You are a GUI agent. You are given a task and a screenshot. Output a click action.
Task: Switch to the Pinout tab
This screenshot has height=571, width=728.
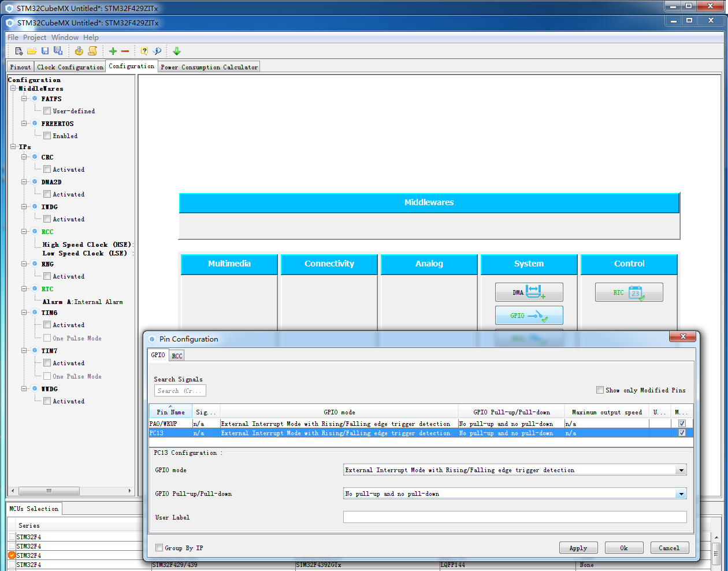pos(20,67)
